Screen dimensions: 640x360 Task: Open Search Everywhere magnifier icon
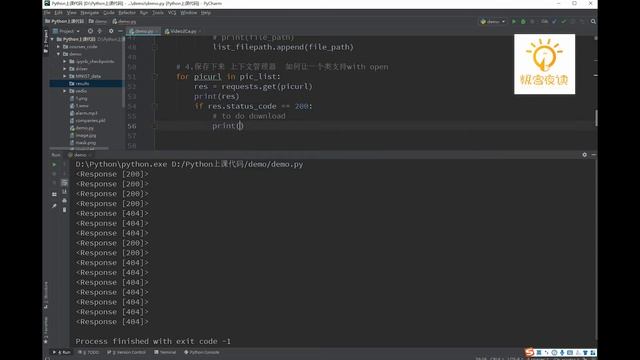(593, 21)
